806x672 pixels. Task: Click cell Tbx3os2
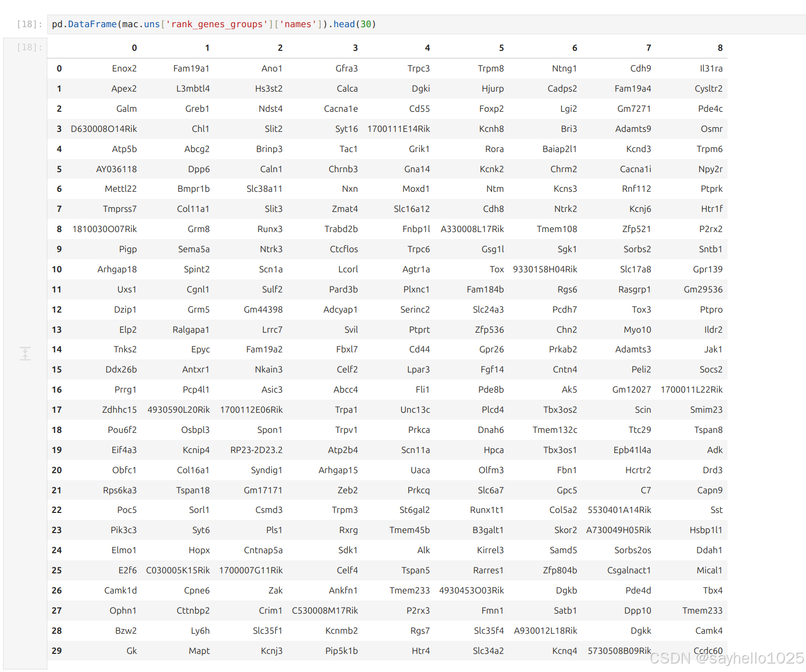pos(560,410)
